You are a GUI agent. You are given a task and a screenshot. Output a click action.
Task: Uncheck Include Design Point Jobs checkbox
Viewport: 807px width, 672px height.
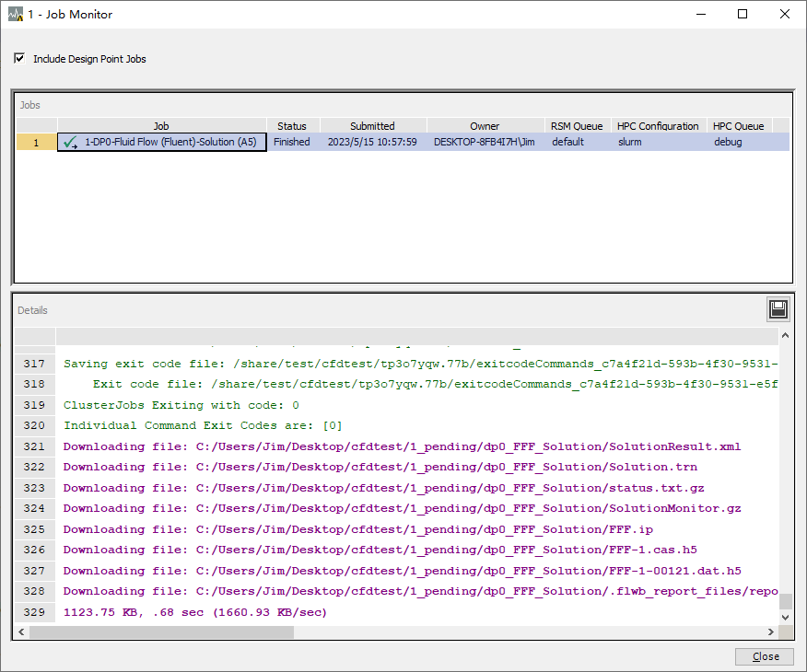[x=19, y=58]
